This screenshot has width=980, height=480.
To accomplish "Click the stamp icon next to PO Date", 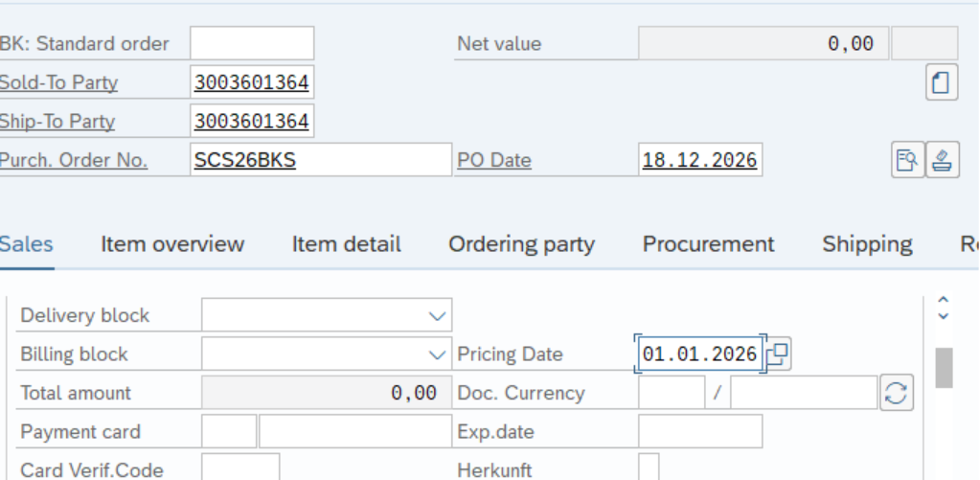I will (x=942, y=160).
